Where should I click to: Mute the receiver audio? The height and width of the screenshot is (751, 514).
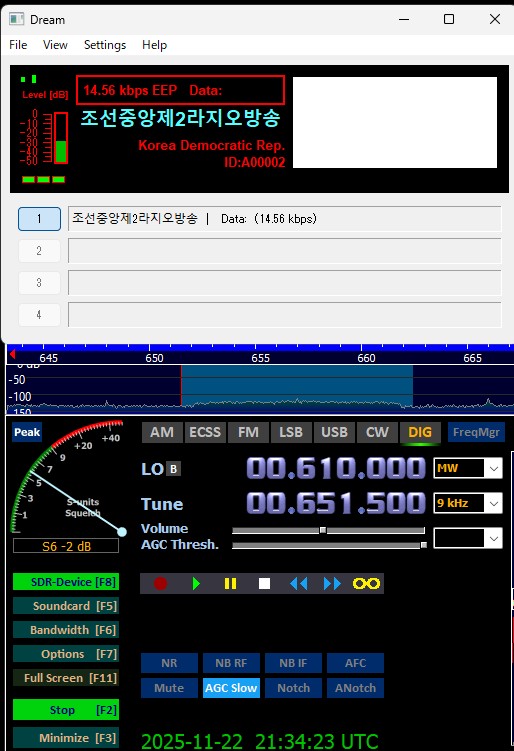tap(169, 688)
